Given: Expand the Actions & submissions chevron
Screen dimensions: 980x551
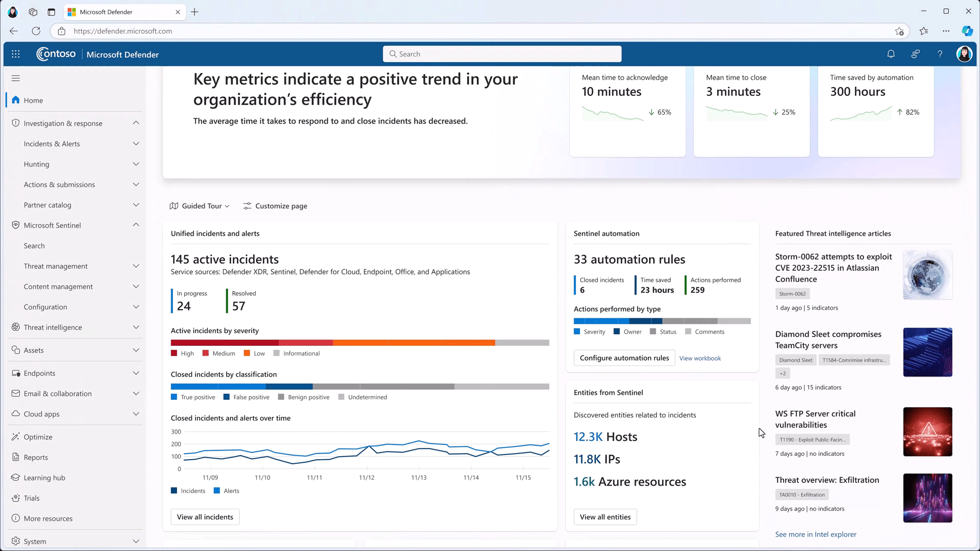Looking at the screenshot, I should coord(136,185).
